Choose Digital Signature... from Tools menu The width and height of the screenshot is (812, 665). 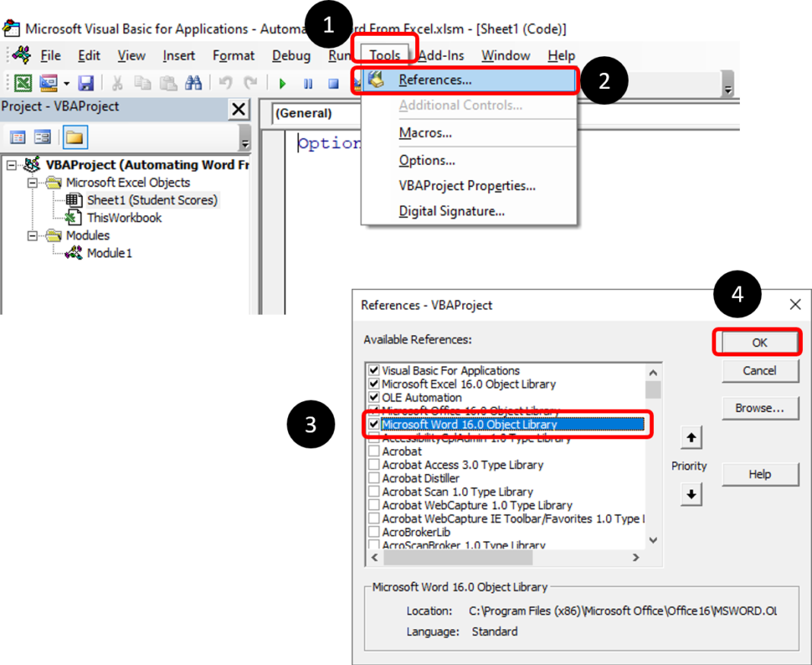(x=469, y=211)
